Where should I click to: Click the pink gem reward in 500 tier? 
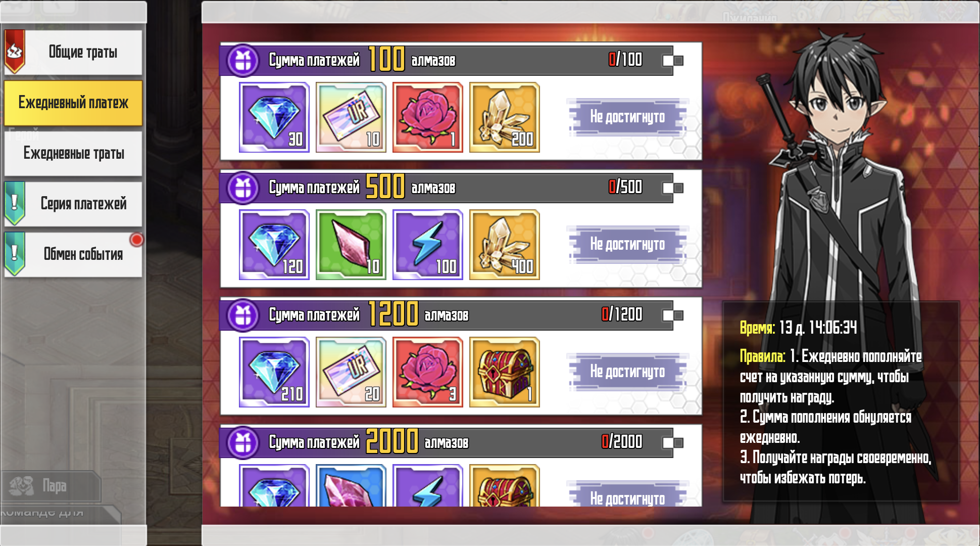point(351,245)
